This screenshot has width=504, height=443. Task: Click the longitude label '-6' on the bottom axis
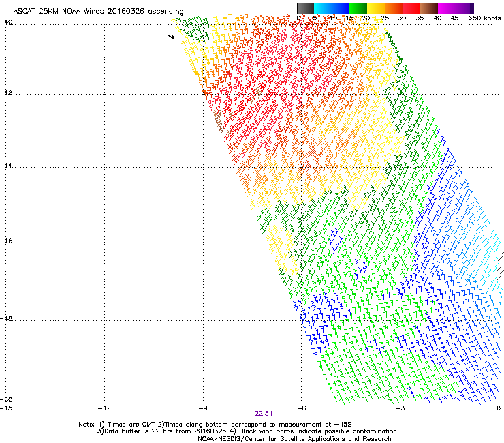point(301,408)
